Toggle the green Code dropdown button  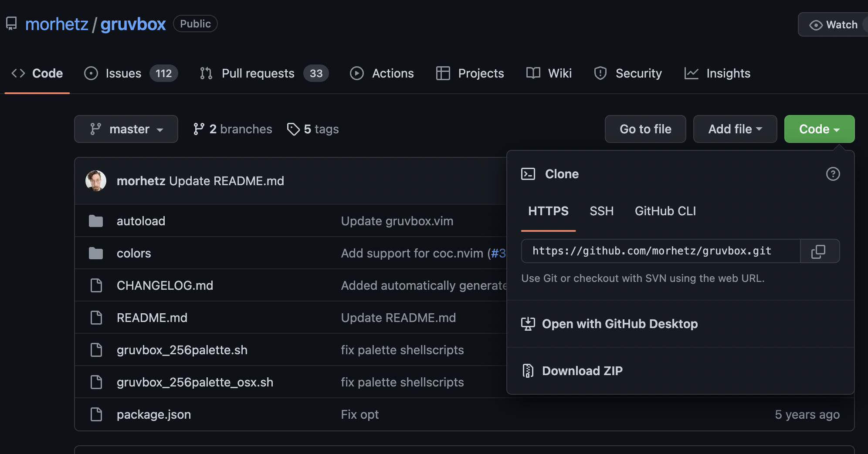pos(819,129)
